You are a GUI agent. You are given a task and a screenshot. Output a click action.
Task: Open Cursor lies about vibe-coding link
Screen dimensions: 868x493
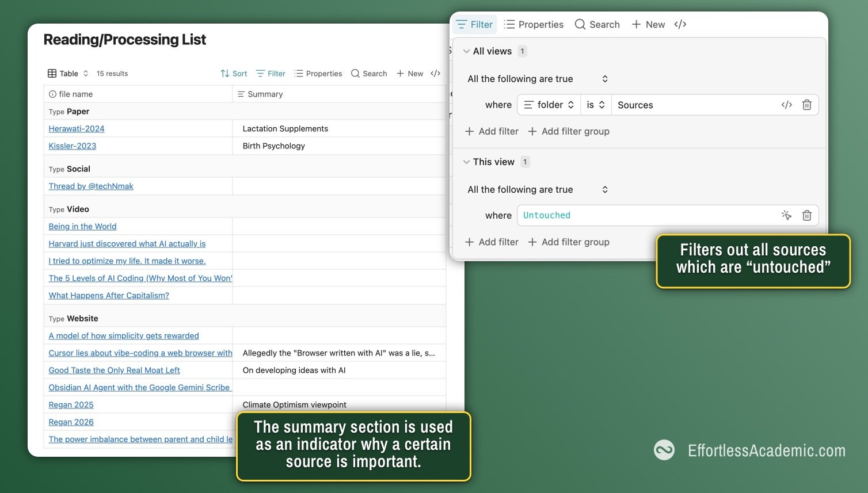tap(140, 353)
